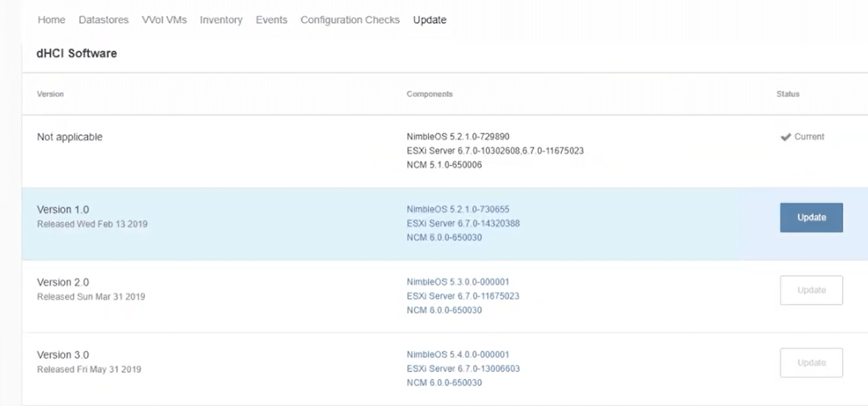View the Events tab
868x406 pixels.
pyautogui.click(x=271, y=20)
